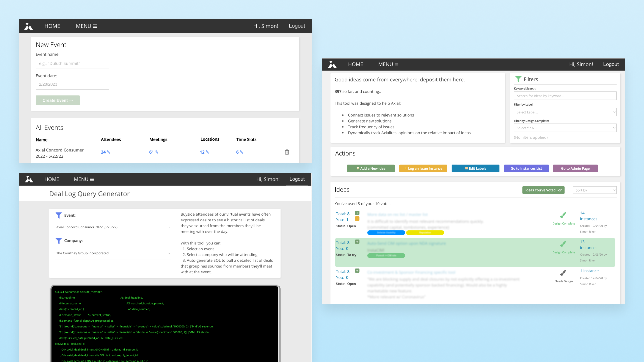Click the paintbrush Needs Design icon
The height and width of the screenshot is (362, 644).
(563, 273)
